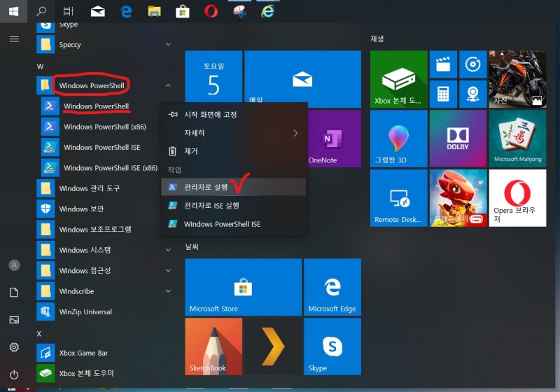
Task: Open the Microsoft Edge tile
Action: point(332,287)
